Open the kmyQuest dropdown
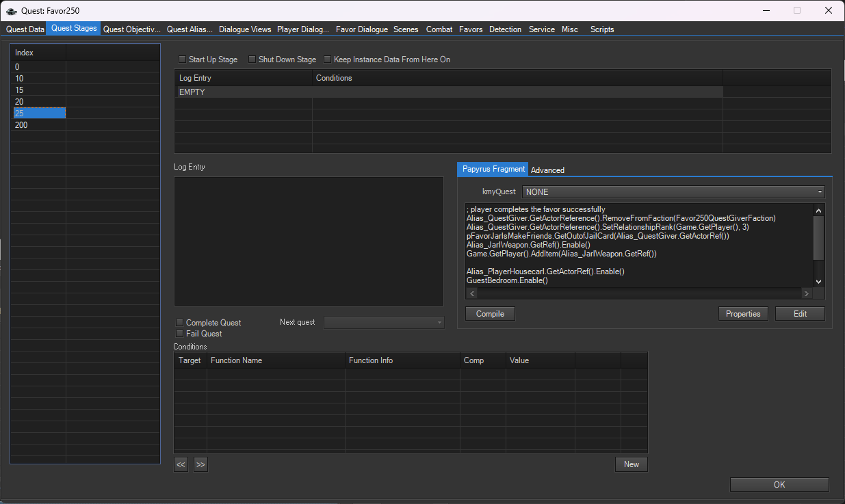The height and width of the screenshot is (504, 845). coord(673,192)
